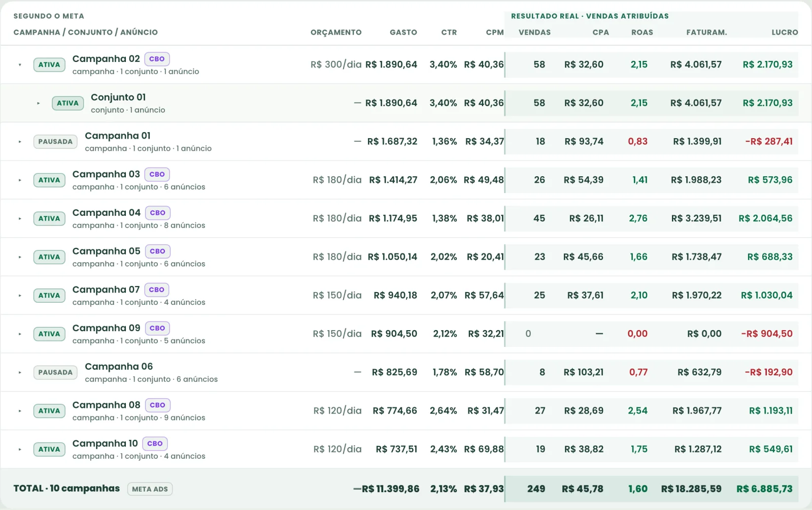The width and height of the screenshot is (812, 510).
Task: Click the PAUSADA status of Campanha 01
Action: coord(55,142)
